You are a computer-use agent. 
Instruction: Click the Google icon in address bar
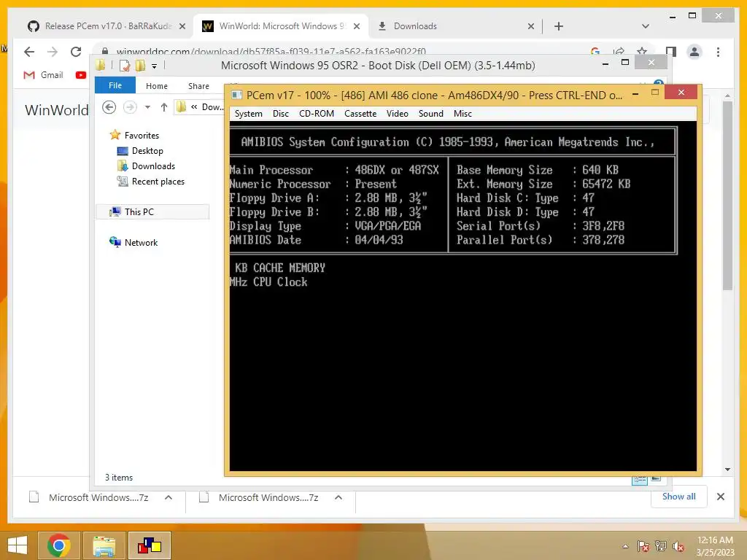(x=595, y=52)
